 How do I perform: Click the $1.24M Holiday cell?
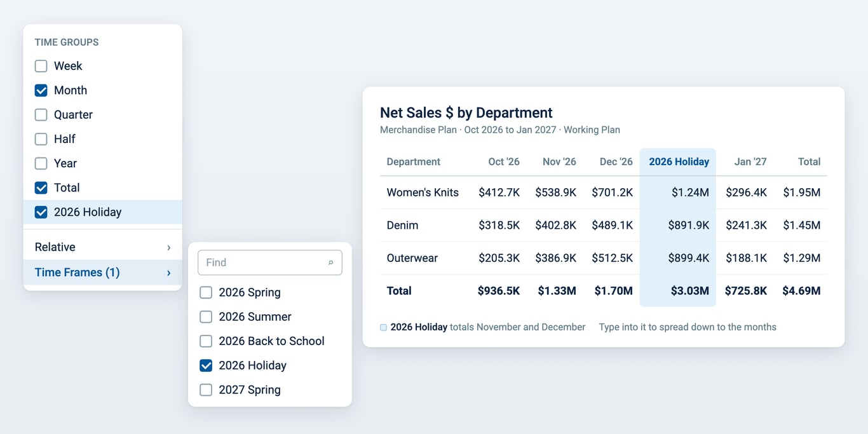(x=690, y=192)
